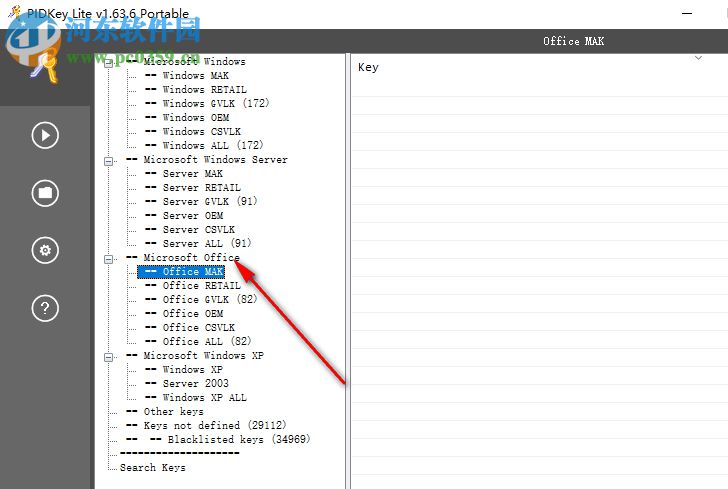This screenshot has width=728, height=489.
Task: Open settings gear icon in sidebar
Action: click(45, 250)
